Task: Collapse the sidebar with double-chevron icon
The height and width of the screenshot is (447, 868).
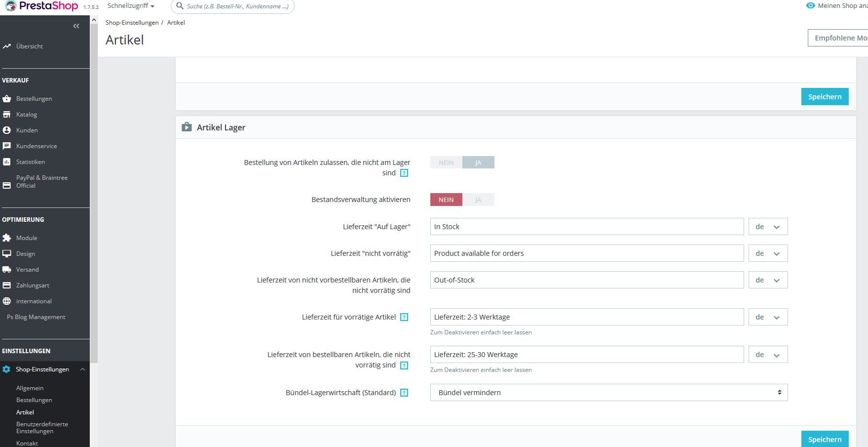Action: pos(76,26)
